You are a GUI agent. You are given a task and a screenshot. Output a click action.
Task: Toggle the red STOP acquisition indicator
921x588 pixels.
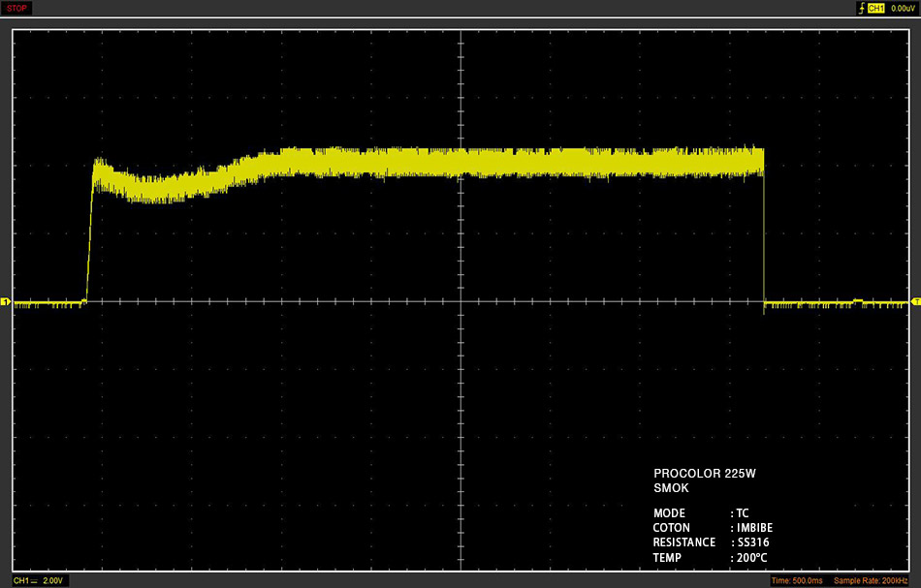coord(16,8)
